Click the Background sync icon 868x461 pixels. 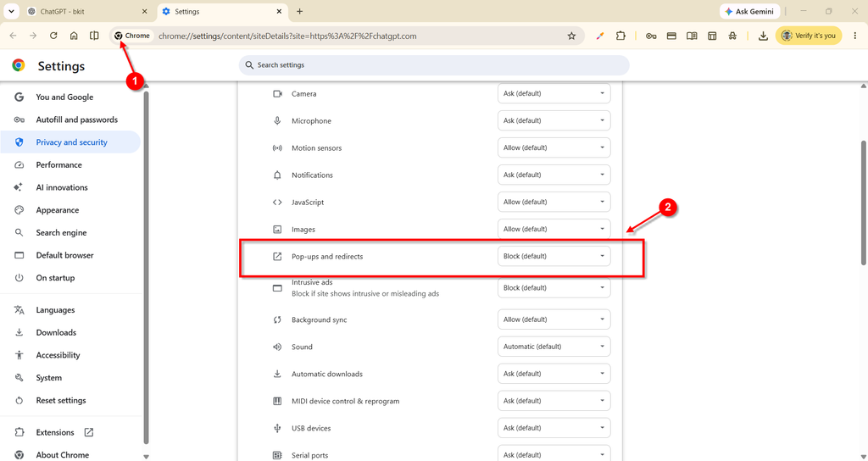click(277, 319)
